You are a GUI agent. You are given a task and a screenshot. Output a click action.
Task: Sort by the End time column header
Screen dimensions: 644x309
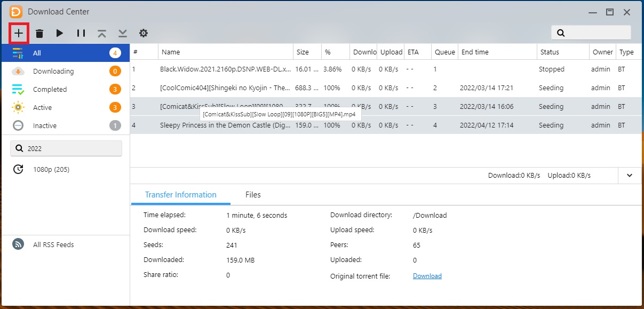(x=497, y=52)
